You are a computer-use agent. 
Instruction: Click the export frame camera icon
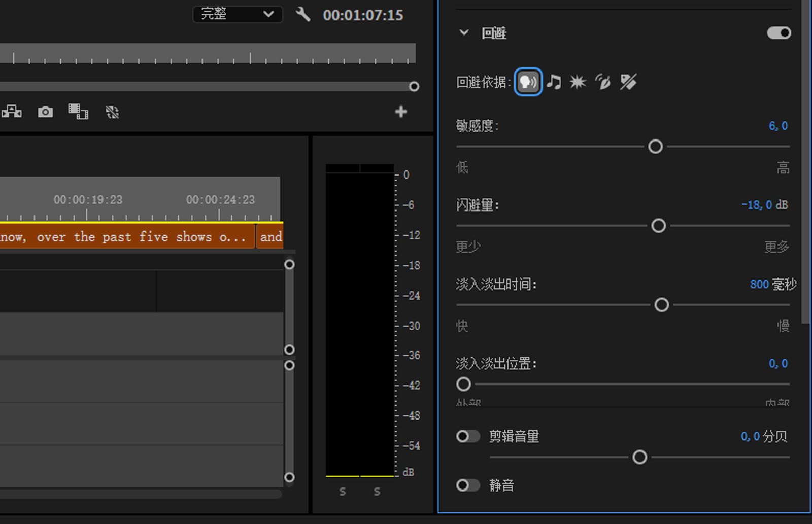[45, 112]
